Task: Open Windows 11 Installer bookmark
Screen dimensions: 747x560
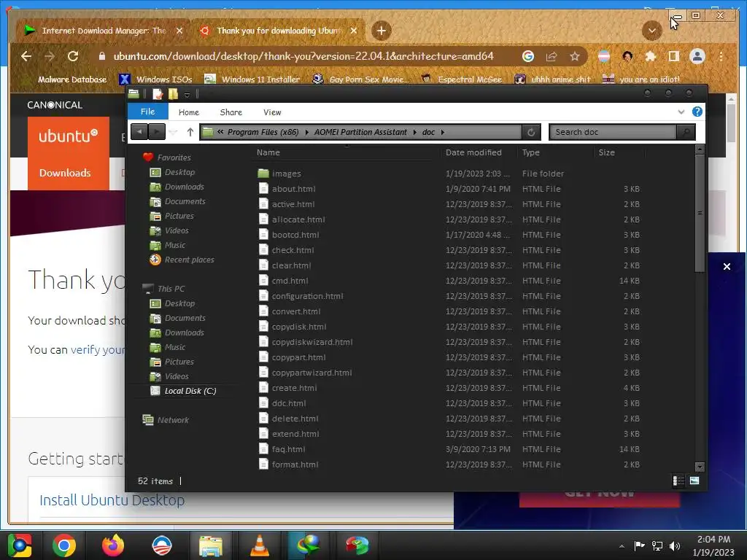Action: pos(252,79)
